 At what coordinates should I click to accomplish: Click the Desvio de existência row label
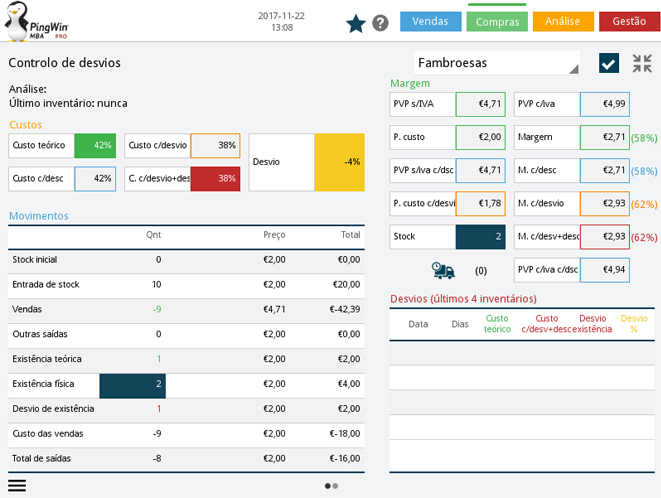tap(53, 409)
